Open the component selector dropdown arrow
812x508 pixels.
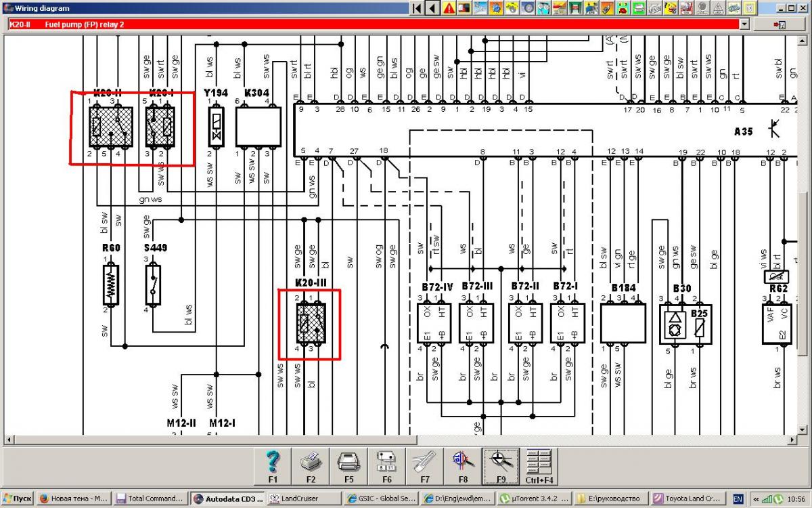tap(745, 24)
